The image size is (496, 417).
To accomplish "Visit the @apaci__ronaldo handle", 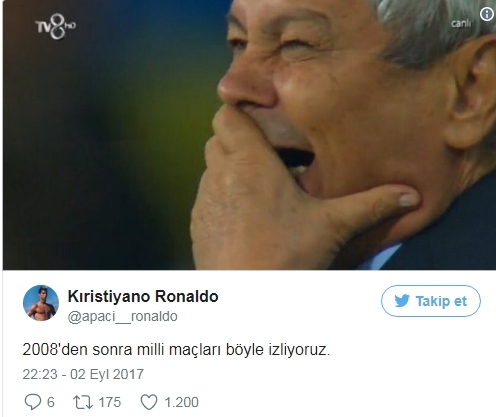I will coord(122,316).
